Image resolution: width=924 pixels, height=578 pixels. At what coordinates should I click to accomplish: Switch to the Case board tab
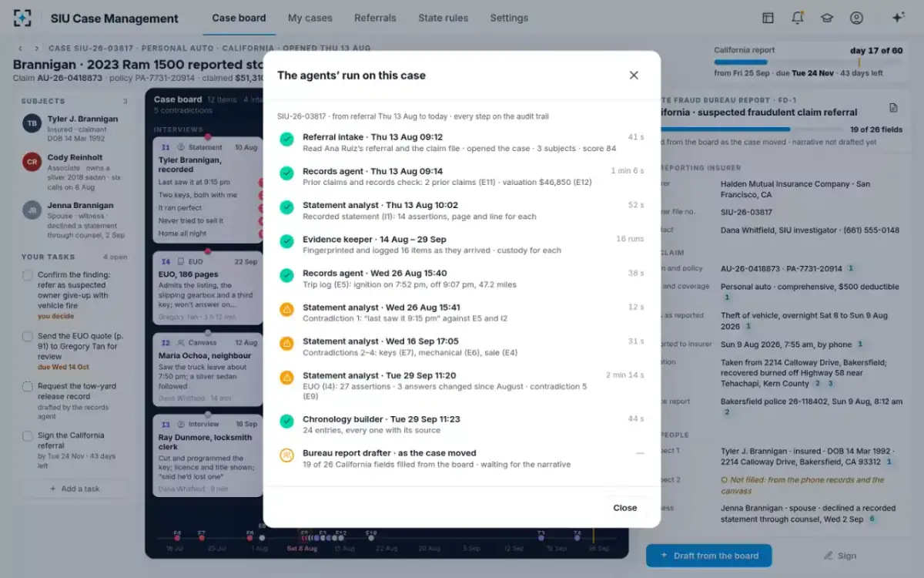(x=239, y=18)
